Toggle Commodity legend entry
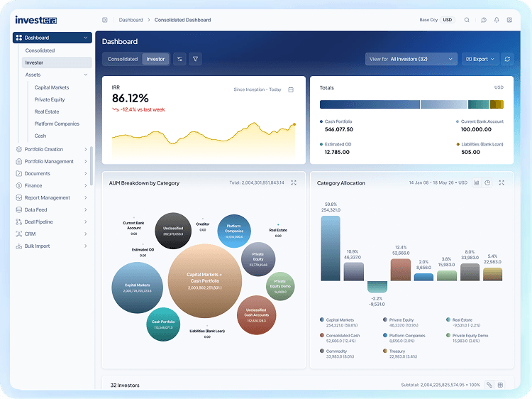Screen dimensions: 532x399 pos(337,354)
